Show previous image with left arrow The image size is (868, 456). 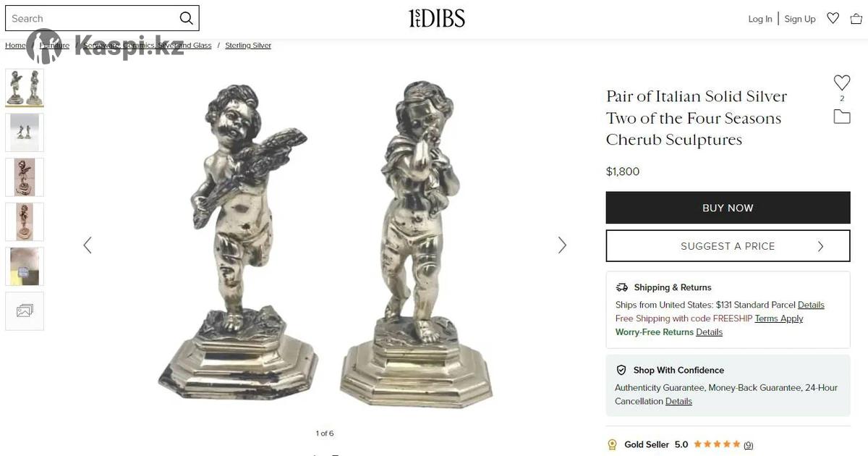[88, 245]
